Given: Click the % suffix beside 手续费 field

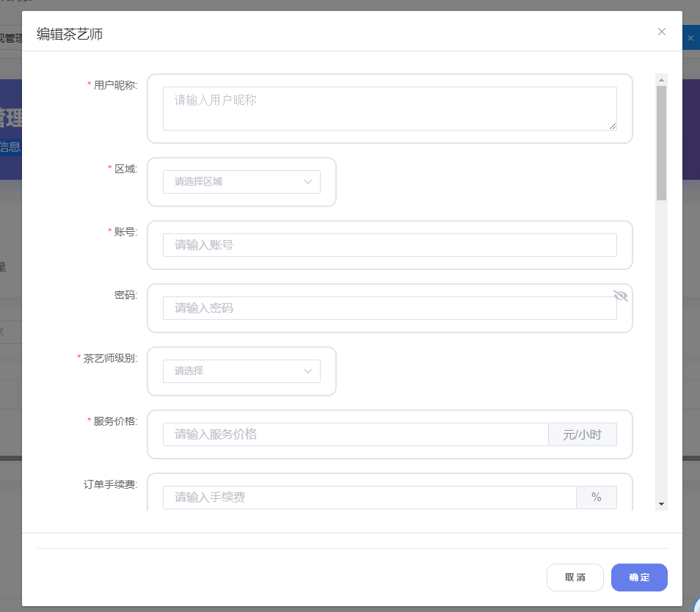Looking at the screenshot, I should pyautogui.click(x=596, y=498).
